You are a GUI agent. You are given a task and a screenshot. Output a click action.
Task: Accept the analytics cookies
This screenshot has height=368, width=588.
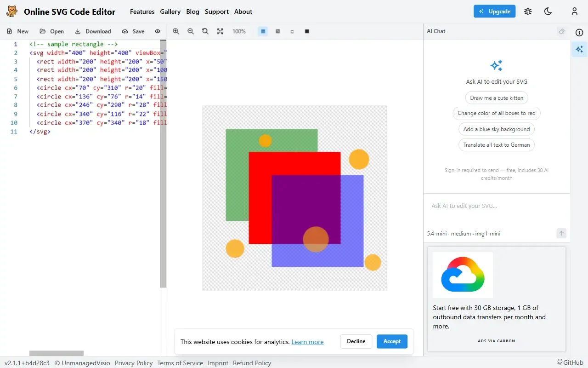(392, 341)
